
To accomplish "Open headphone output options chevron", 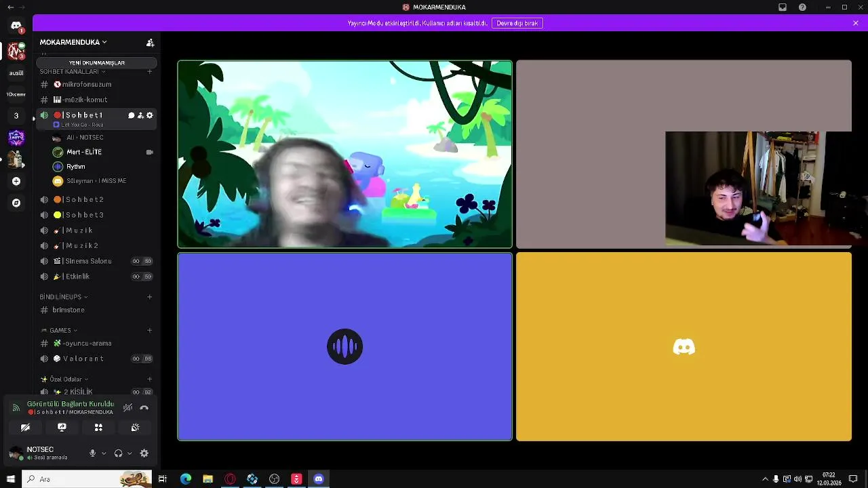I will coord(130,453).
